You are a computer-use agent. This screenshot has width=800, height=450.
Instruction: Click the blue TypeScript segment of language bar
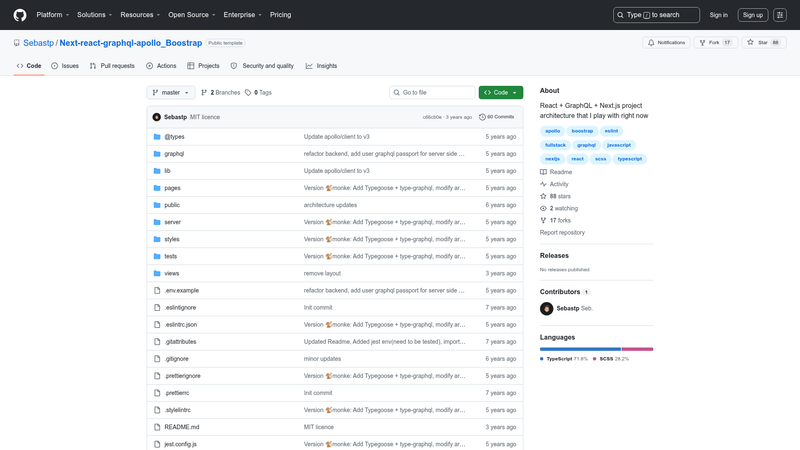pyautogui.click(x=580, y=349)
